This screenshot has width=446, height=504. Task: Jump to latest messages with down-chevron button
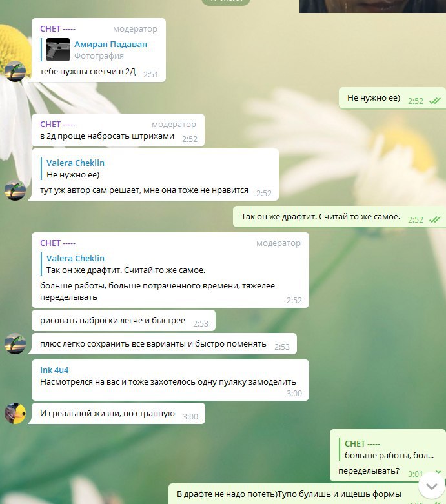tap(432, 486)
